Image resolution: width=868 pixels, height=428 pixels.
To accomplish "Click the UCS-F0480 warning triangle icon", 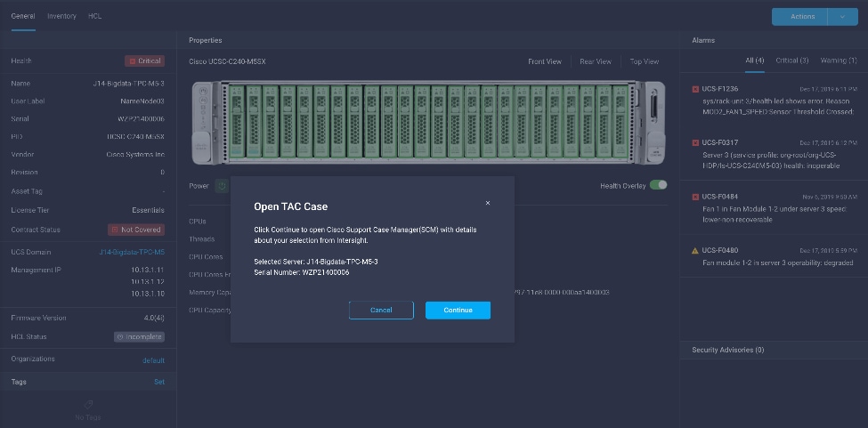I will pyautogui.click(x=695, y=250).
